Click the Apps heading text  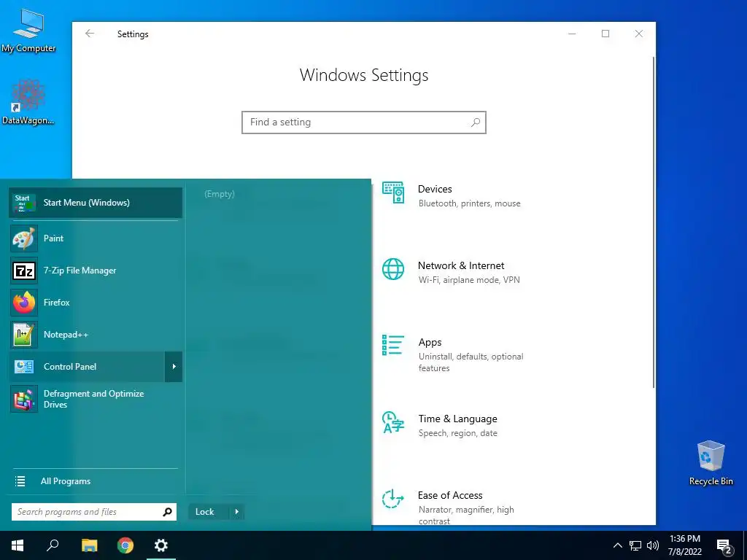point(430,343)
